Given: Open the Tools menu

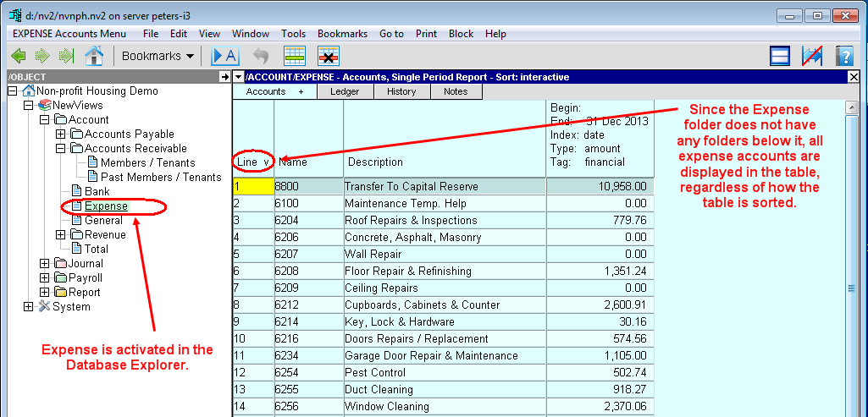Looking at the screenshot, I should [293, 34].
